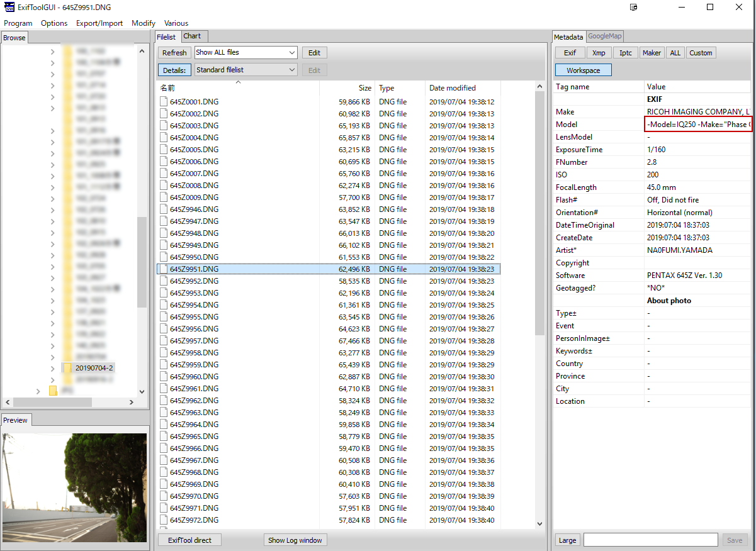This screenshot has height=551, width=756.
Task: Click the file icon beside 645Z9972.DNG
Action: [164, 520]
